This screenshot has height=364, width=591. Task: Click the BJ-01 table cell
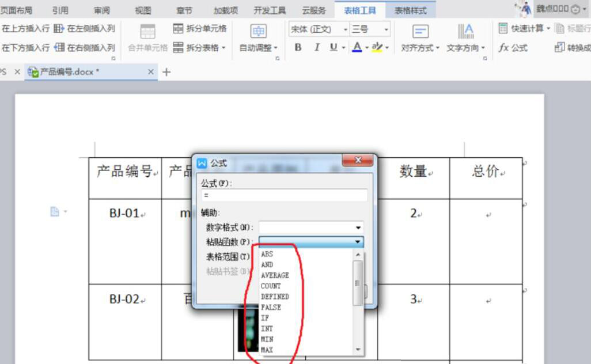click(x=125, y=241)
